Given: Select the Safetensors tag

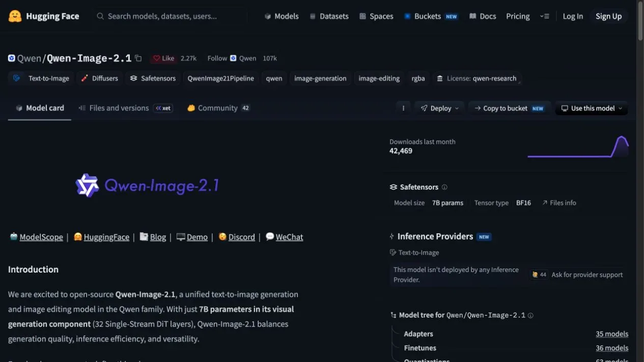Looking at the screenshot, I should point(153,78).
